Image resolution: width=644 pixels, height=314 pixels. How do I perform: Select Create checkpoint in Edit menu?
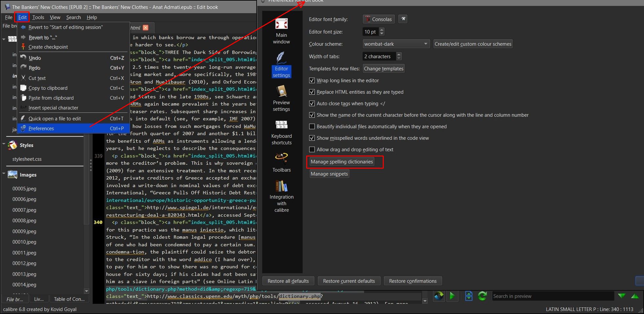(74, 47)
